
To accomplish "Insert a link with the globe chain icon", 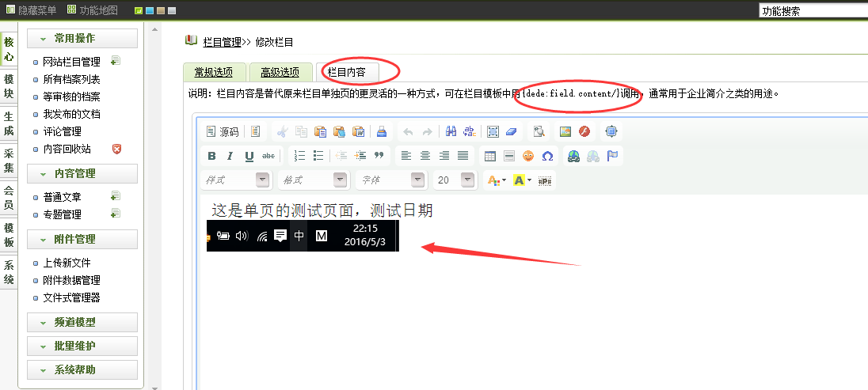I will click(574, 156).
